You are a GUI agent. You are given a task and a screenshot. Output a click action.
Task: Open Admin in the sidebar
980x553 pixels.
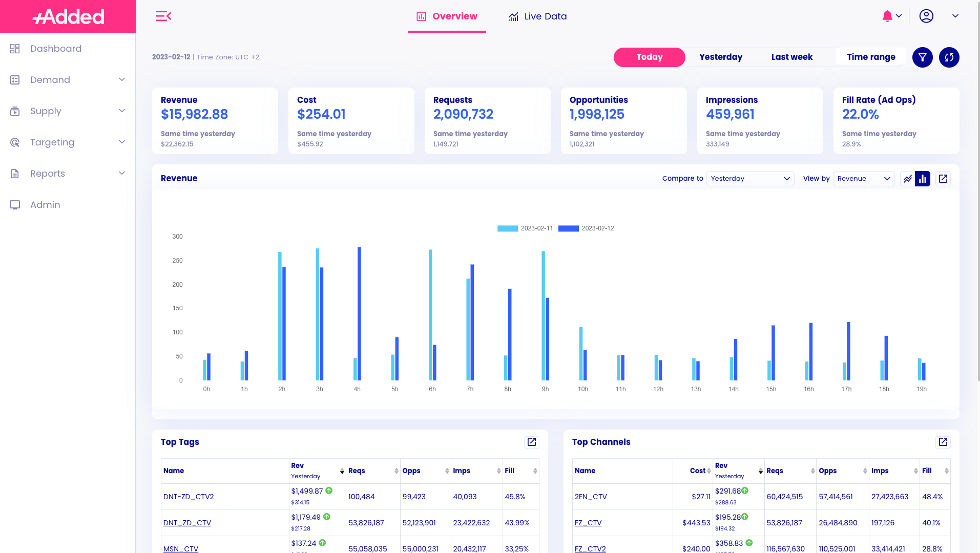click(45, 205)
